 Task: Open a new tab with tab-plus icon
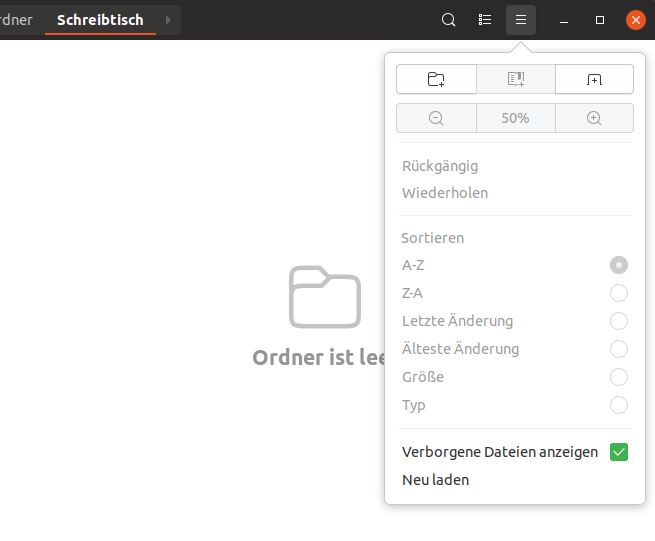(x=594, y=79)
